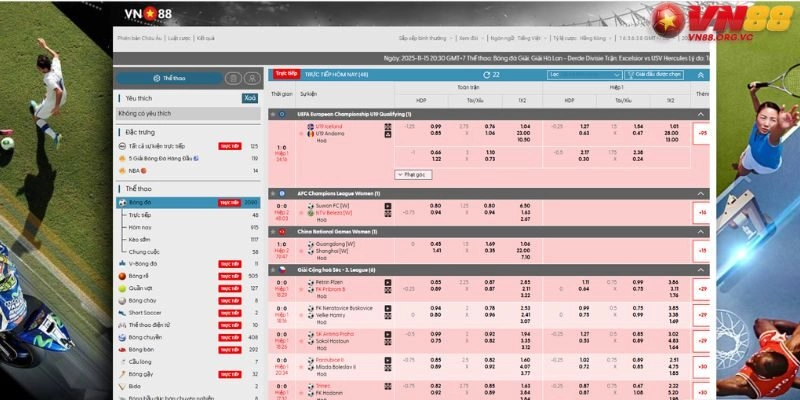Open match tracker icon for U19 Iceland
Screen dimensions: 800x400
click(388, 127)
